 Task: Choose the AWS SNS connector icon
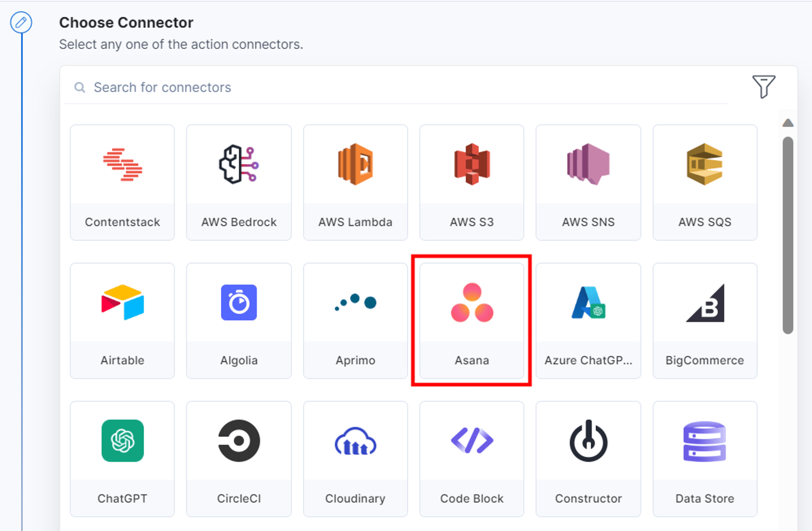point(588,165)
